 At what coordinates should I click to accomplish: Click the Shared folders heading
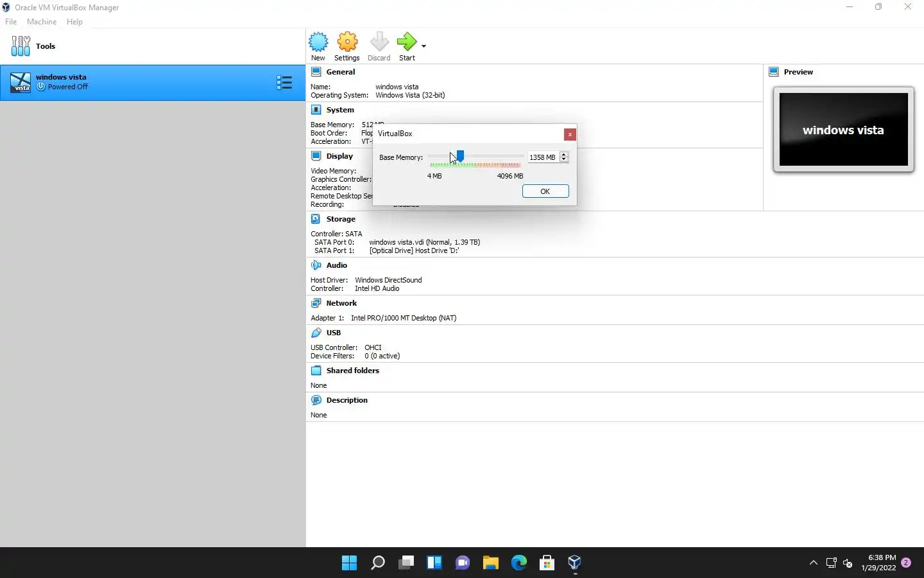click(353, 371)
